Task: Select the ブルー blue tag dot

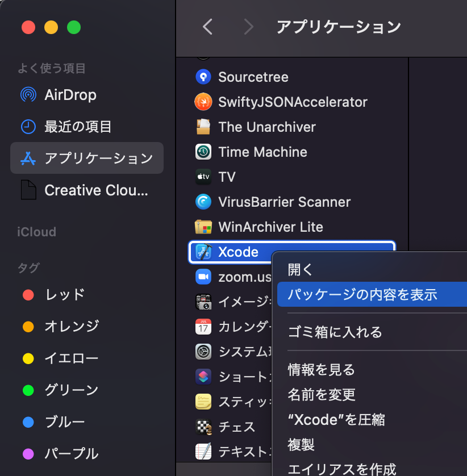Action: (x=28, y=422)
